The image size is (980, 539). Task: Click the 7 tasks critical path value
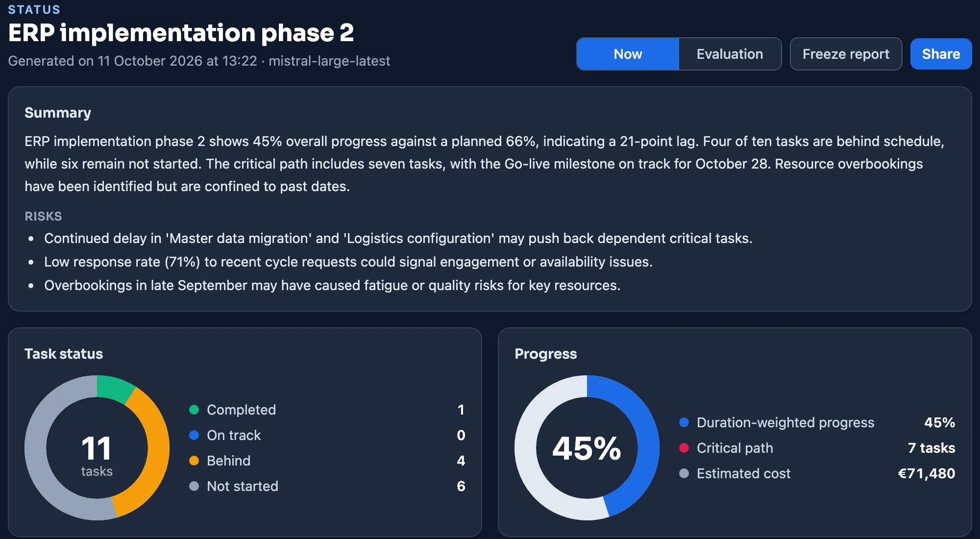931,448
